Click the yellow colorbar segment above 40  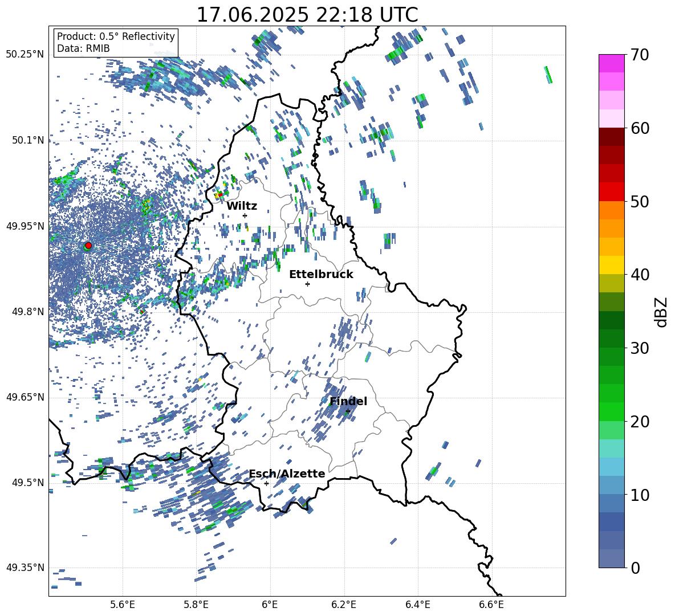[x=611, y=266]
